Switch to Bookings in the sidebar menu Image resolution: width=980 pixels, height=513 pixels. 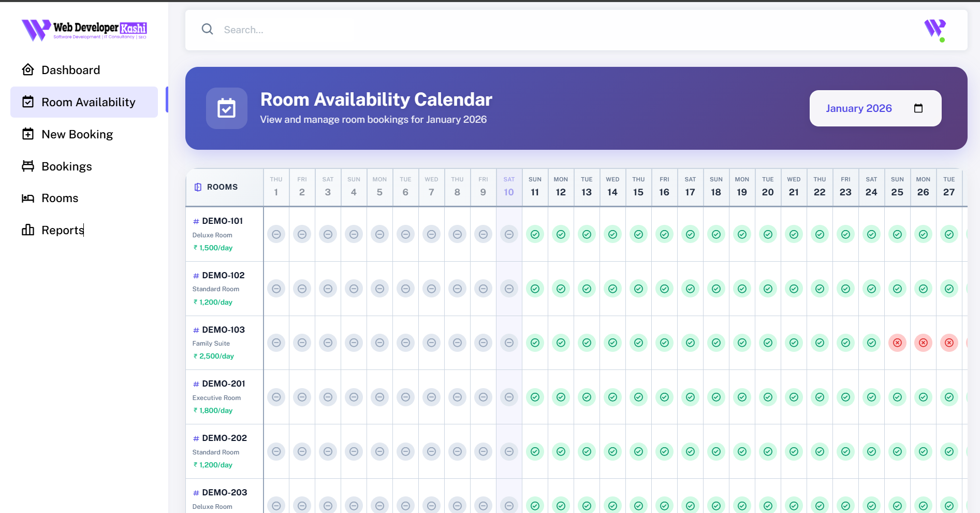point(66,166)
